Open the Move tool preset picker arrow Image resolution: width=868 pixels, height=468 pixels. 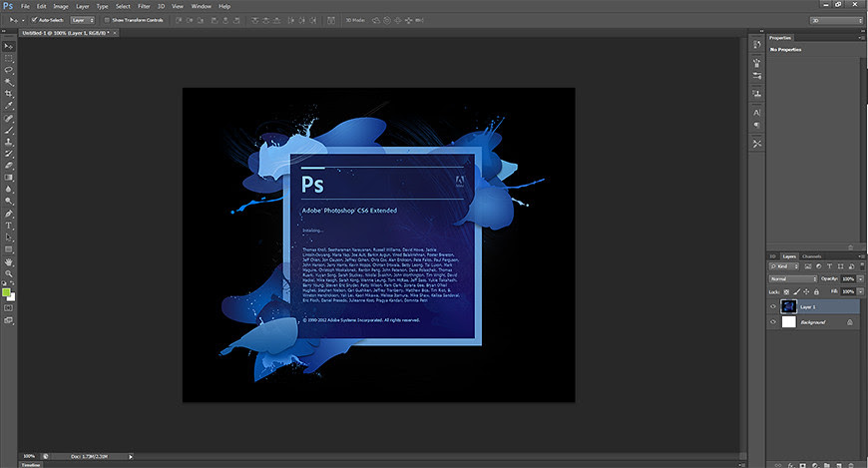click(23, 21)
